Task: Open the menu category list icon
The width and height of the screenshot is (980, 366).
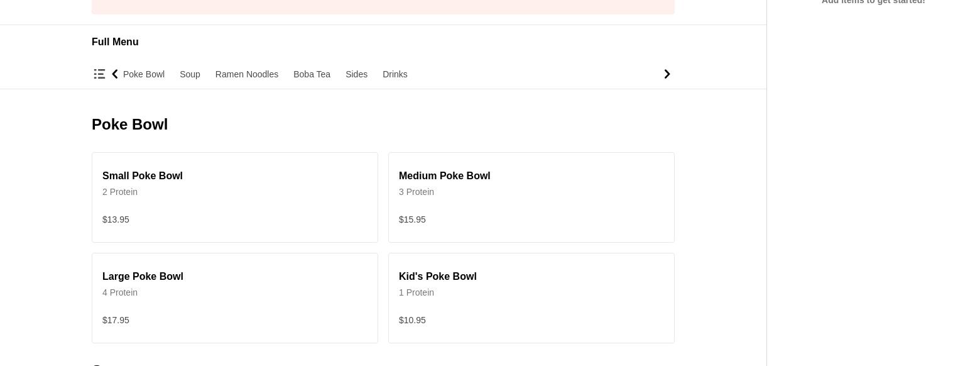Action: coord(99,74)
